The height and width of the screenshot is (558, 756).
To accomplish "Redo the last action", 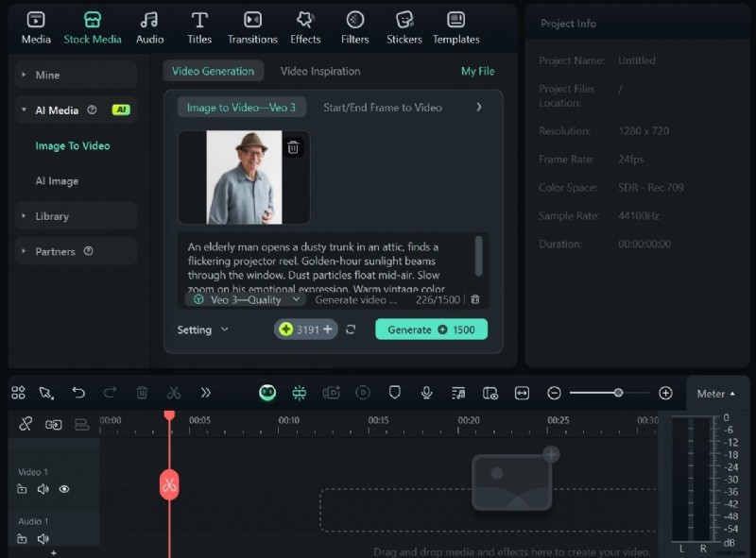I will pos(110,393).
